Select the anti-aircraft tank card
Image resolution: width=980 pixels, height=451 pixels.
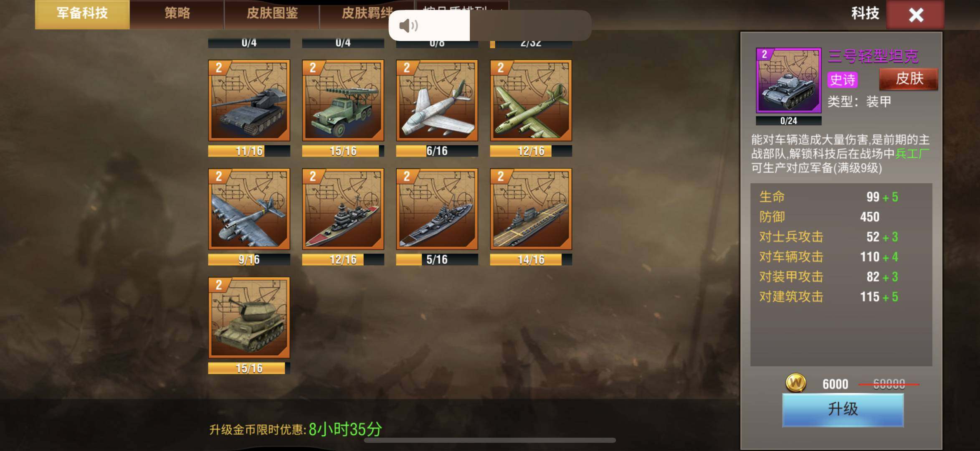(x=249, y=318)
